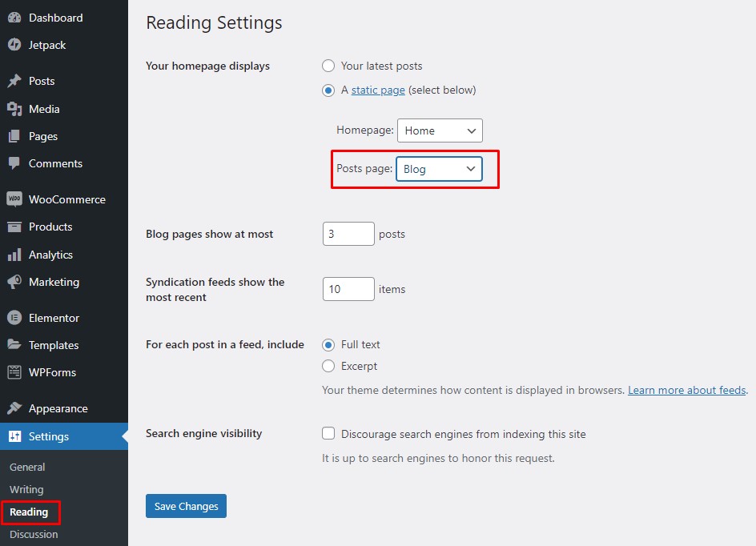Click the Pages document icon
Image resolution: width=756 pixels, height=546 pixels.
pos(14,136)
